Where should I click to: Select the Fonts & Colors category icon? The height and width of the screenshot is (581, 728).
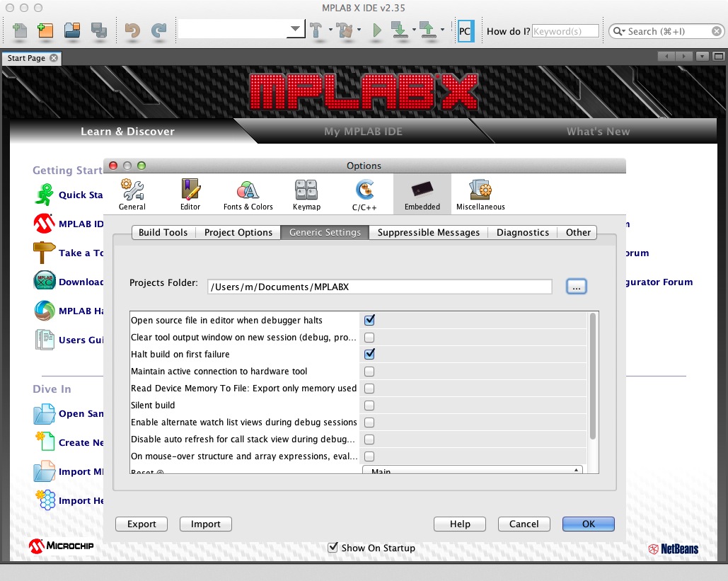[x=248, y=194]
